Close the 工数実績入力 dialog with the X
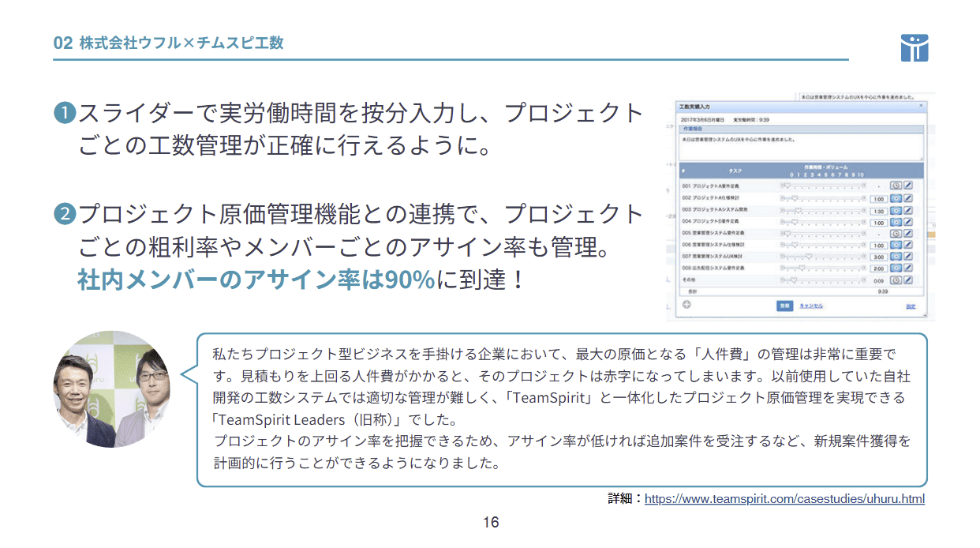The width and height of the screenshot is (980, 548). click(x=920, y=105)
